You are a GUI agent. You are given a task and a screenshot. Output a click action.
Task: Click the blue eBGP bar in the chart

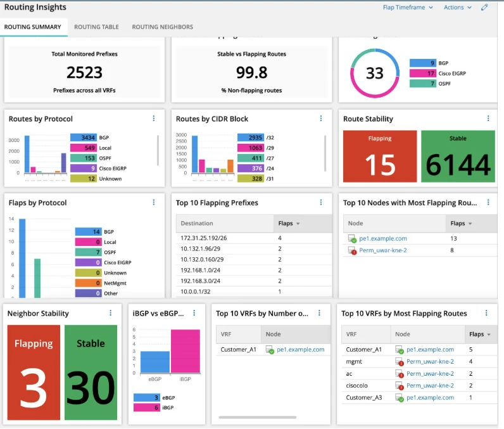(x=155, y=362)
